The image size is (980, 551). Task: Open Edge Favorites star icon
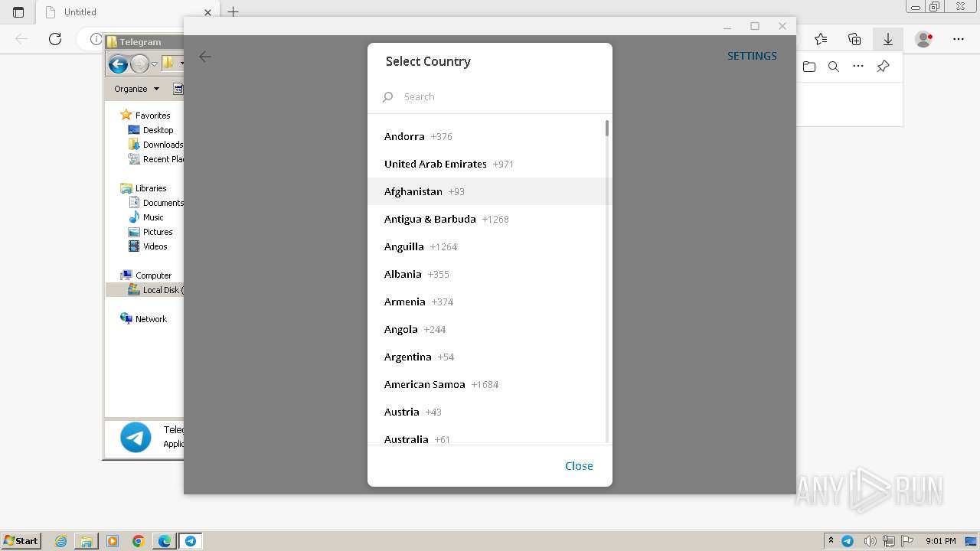(821, 39)
